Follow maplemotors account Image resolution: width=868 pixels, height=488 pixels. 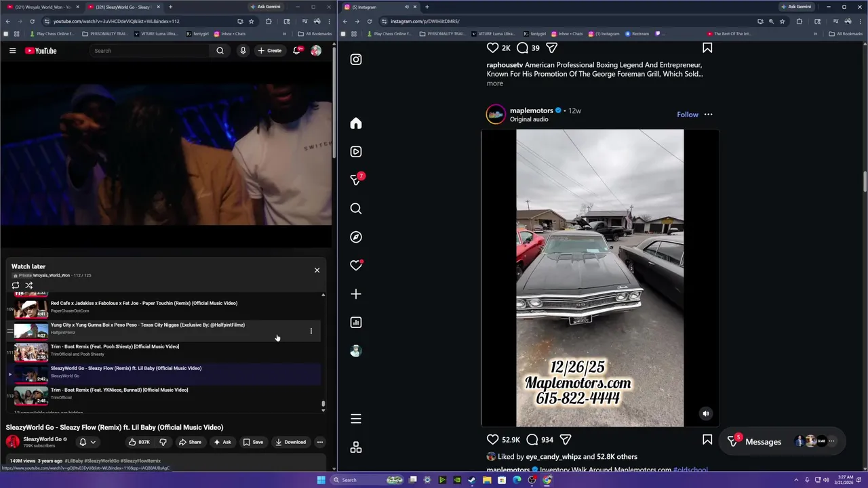point(688,115)
